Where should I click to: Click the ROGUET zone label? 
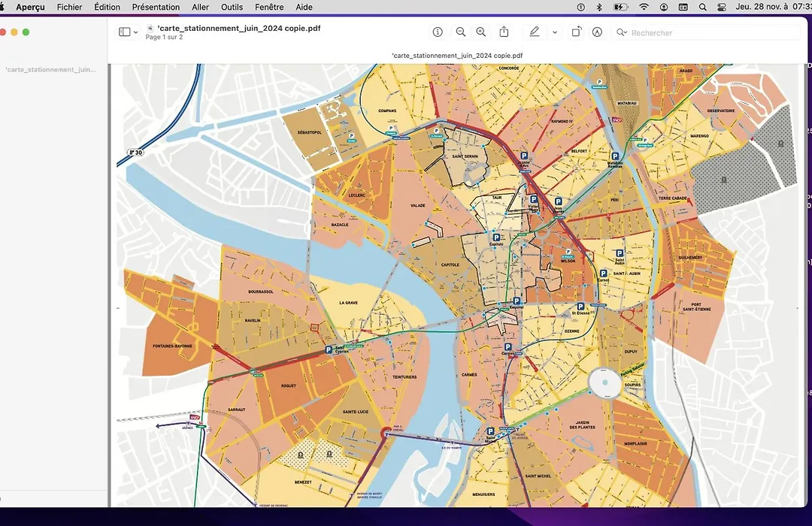tap(289, 385)
